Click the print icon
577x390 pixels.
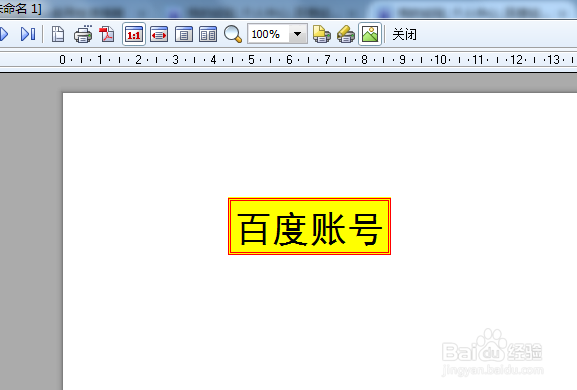point(83,34)
